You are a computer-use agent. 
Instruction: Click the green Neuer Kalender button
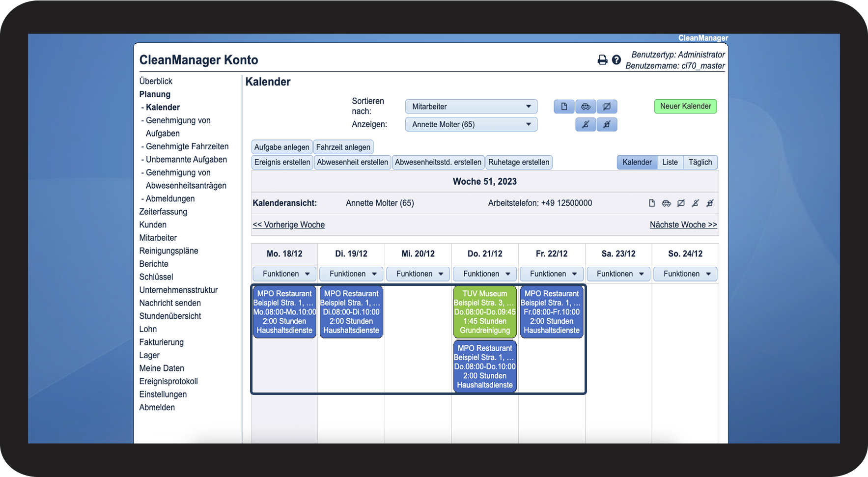tap(686, 106)
